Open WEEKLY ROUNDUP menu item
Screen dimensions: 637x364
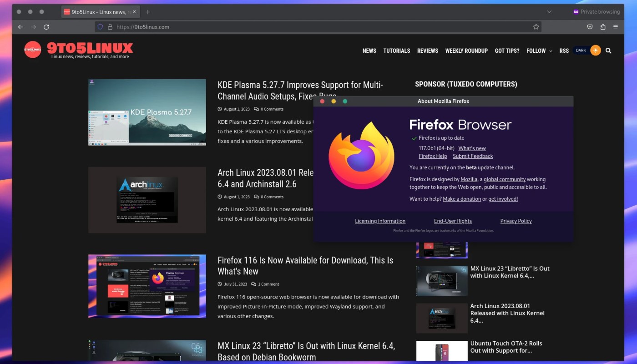466,51
